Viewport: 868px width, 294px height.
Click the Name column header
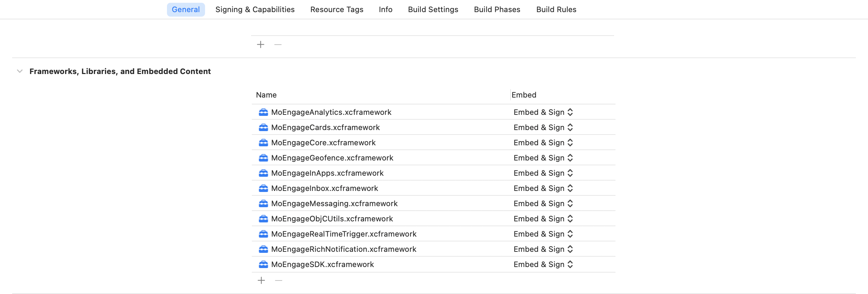[x=266, y=95]
